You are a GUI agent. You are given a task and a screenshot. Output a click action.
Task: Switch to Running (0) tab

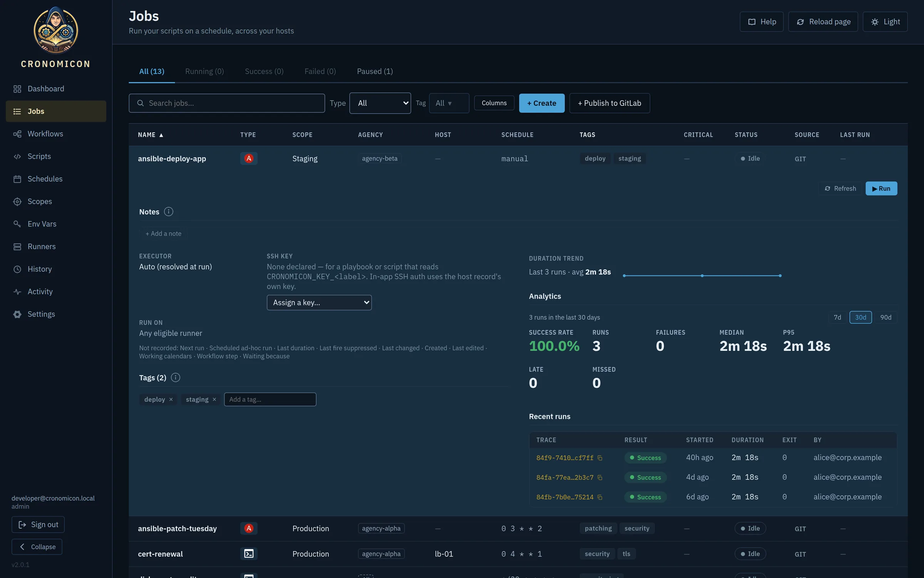click(204, 71)
